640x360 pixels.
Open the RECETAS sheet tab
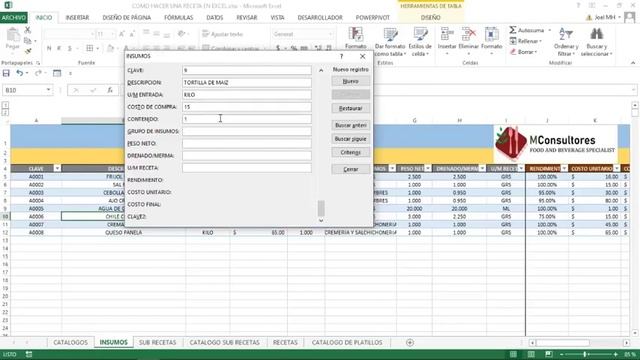click(285, 342)
